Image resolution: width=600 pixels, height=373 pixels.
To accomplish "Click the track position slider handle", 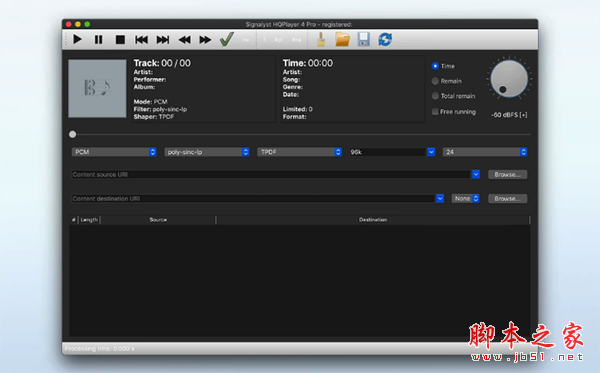I will pos(72,134).
